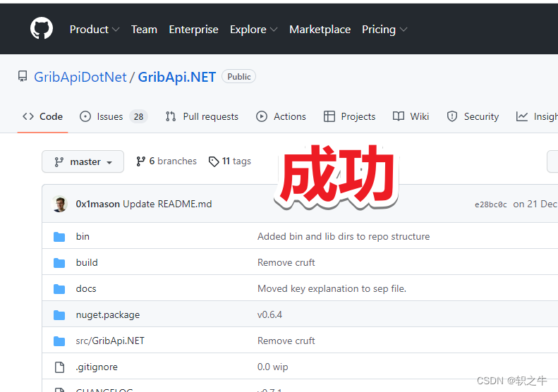Click the build folder icon

pyautogui.click(x=59, y=263)
